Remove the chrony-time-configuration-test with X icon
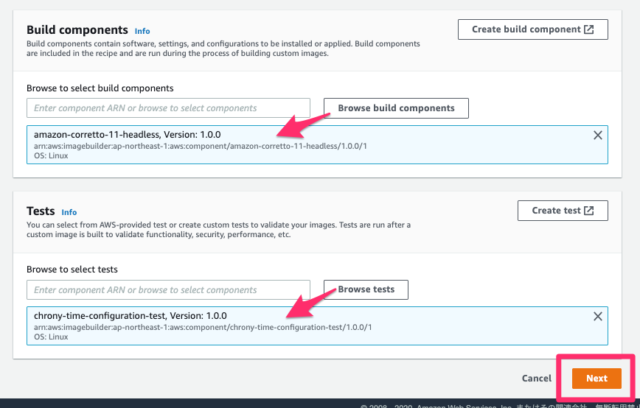Screen dimensions: 640x408 click(598, 317)
